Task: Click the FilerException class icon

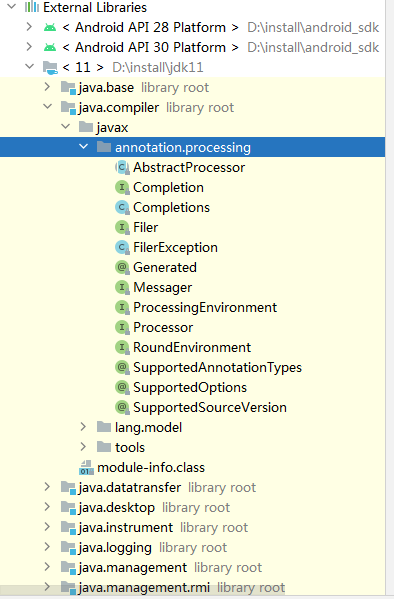Action: tap(122, 247)
